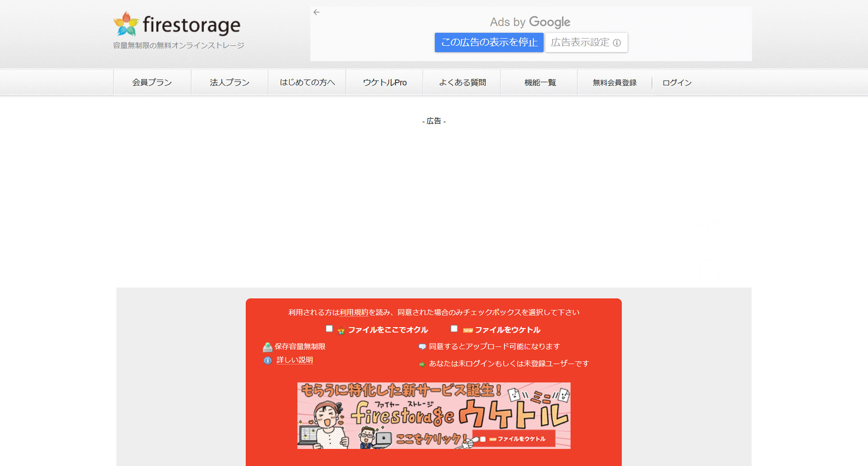
Task: Check the ファイルをウケトル checkbox
Action: [454, 329]
